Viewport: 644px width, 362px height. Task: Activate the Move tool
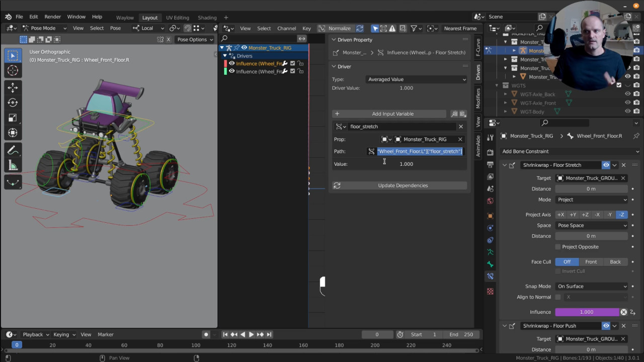[x=13, y=87]
